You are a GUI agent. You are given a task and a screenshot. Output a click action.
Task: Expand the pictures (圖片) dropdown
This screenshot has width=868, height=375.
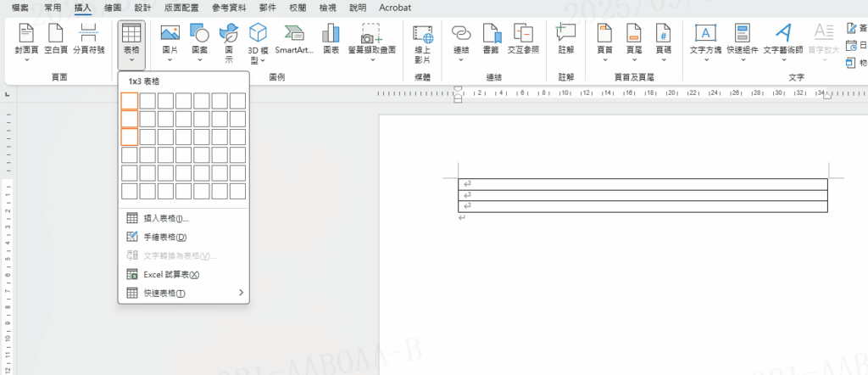point(170,41)
